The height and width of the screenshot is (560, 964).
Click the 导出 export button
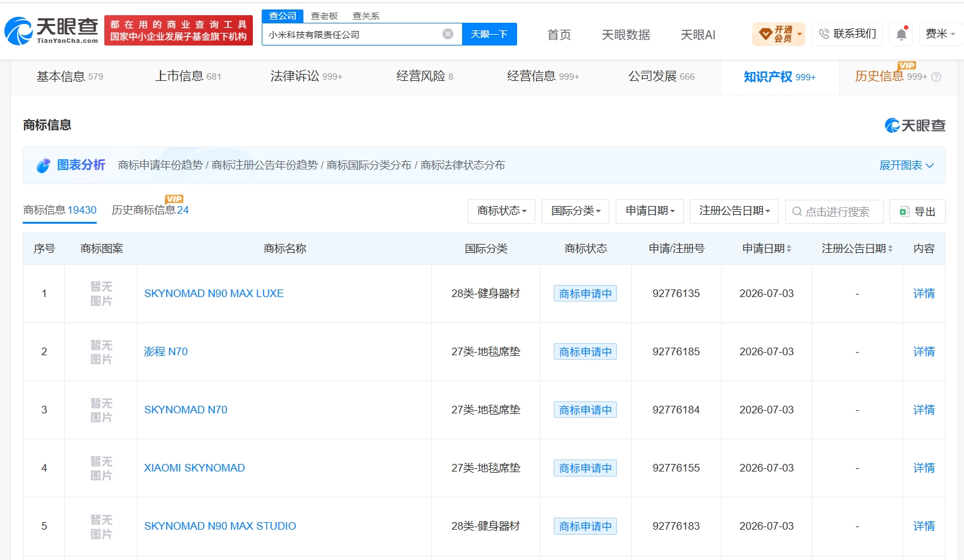[x=917, y=211]
